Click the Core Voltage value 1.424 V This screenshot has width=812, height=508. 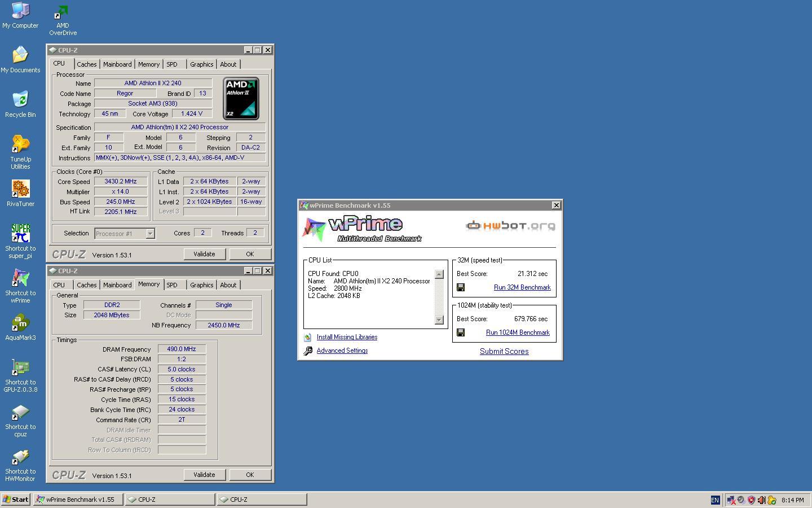click(x=192, y=114)
